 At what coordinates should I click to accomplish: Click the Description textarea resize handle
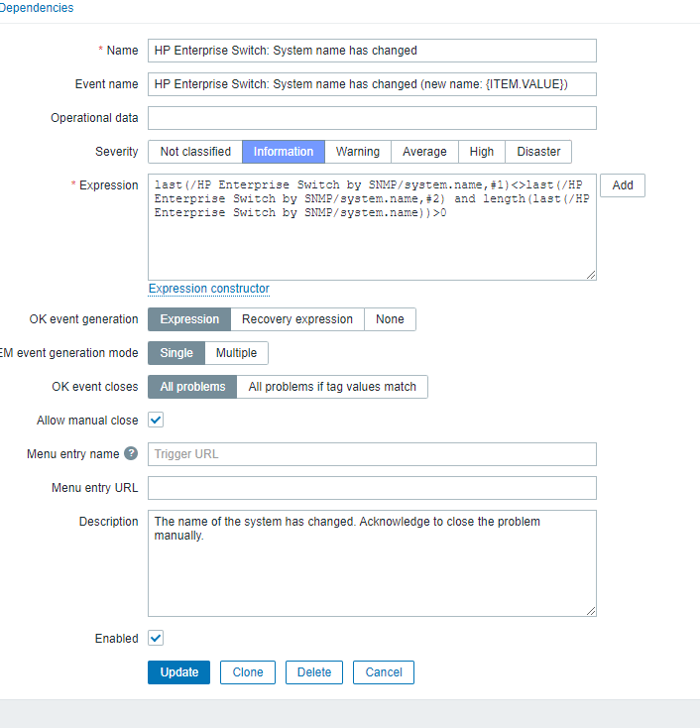click(591, 611)
